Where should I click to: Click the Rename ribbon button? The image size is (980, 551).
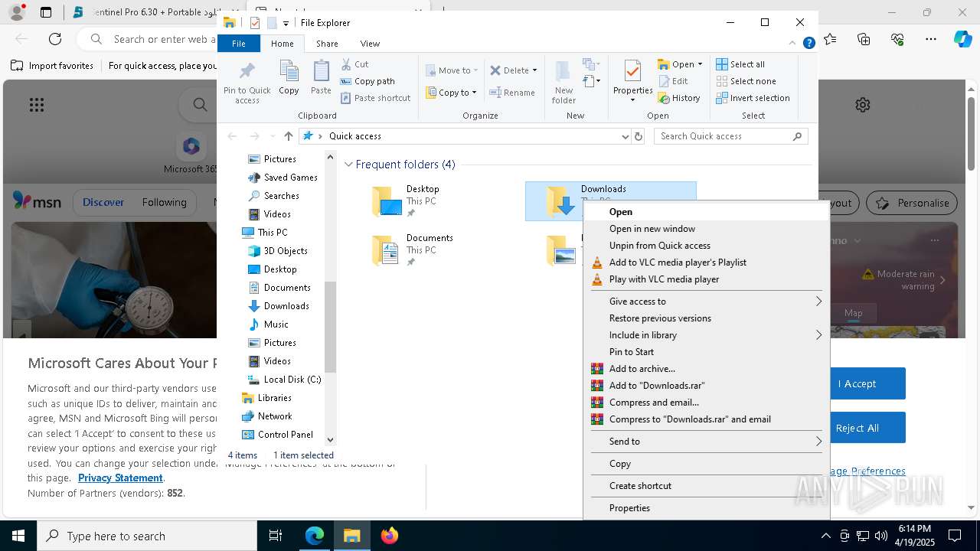(513, 93)
